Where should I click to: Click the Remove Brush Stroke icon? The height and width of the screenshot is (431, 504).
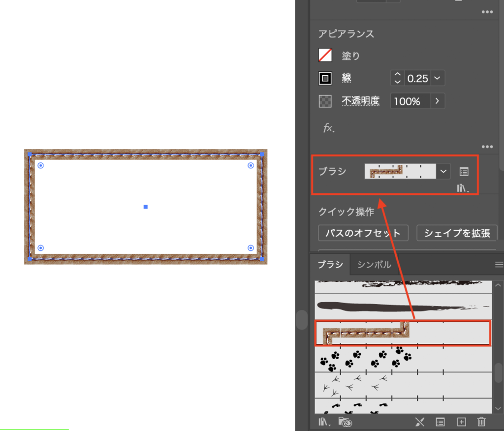(419, 422)
